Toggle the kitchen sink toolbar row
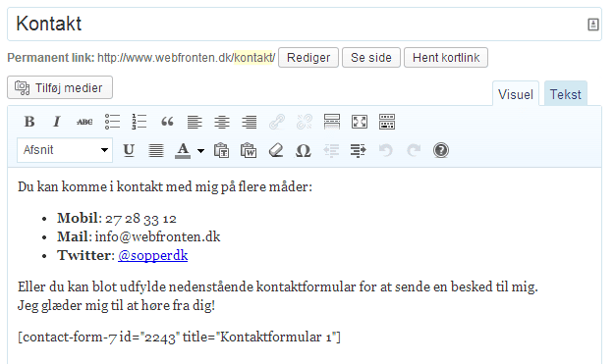Viewport: 615px width, 364px height. click(x=387, y=122)
